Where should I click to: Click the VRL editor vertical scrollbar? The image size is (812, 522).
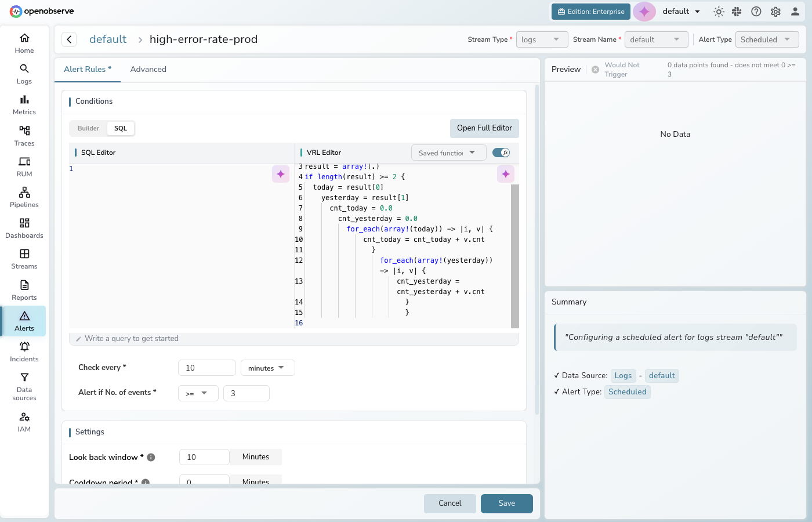coord(515,255)
